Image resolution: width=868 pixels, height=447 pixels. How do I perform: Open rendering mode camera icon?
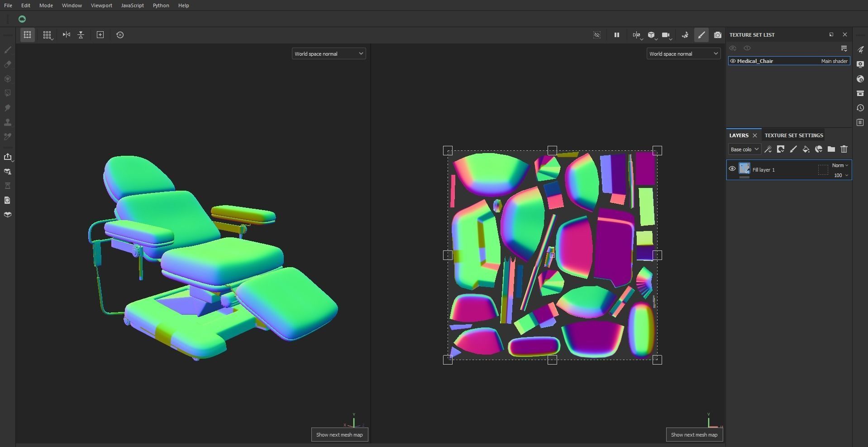pyautogui.click(x=718, y=35)
